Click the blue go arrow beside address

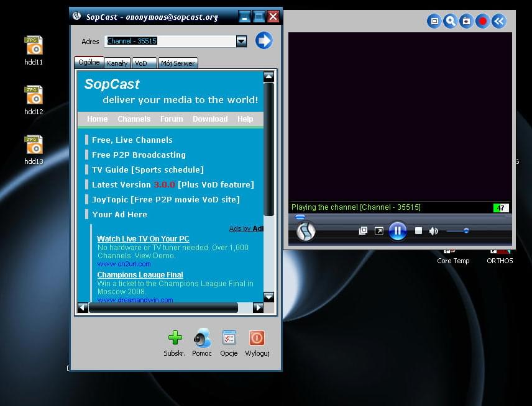264,41
